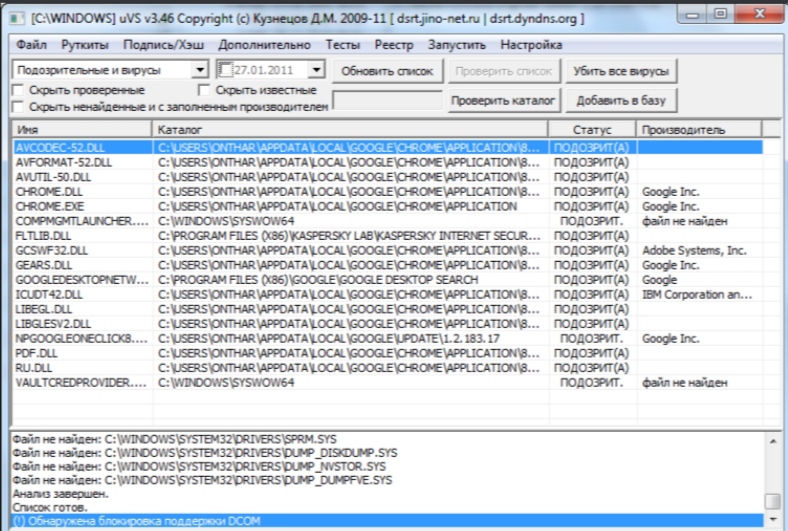
Task: Sort by the Производитель column header
Action: tap(698, 130)
